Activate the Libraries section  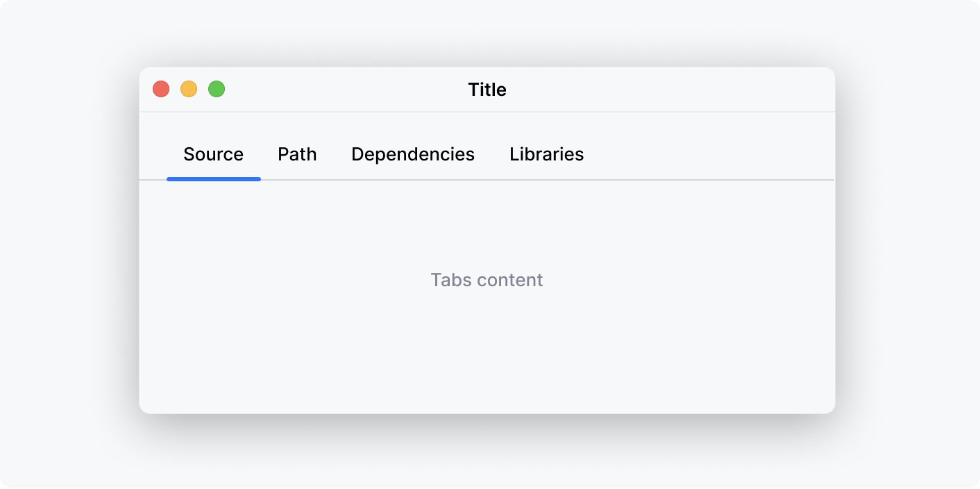pos(546,154)
